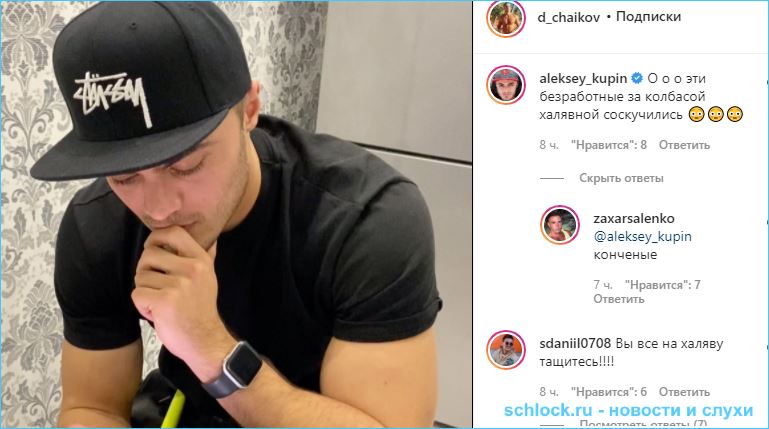Collapse replies with Скрыть ответы
Viewport: 769px width, 429px height.
(x=621, y=178)
